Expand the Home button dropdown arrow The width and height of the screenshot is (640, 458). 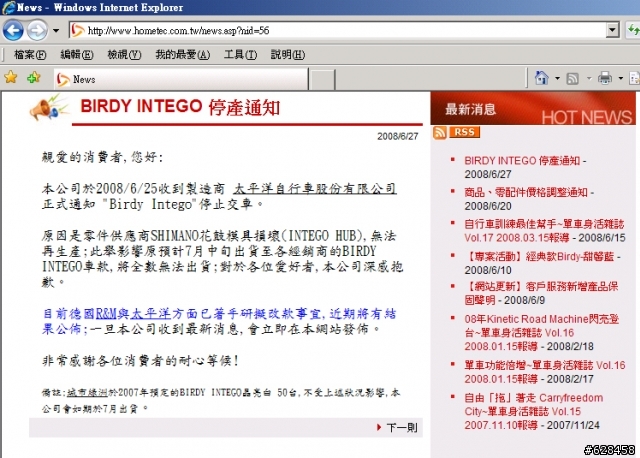pos(557,78)
